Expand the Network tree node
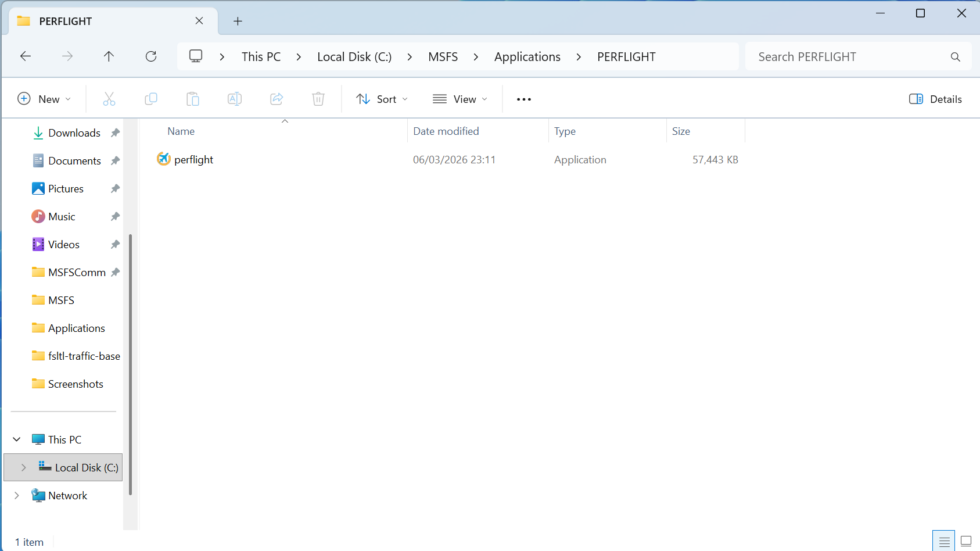The height and width of the screenshot is (551, 980). pyautogui.click(x=17, y=495)
